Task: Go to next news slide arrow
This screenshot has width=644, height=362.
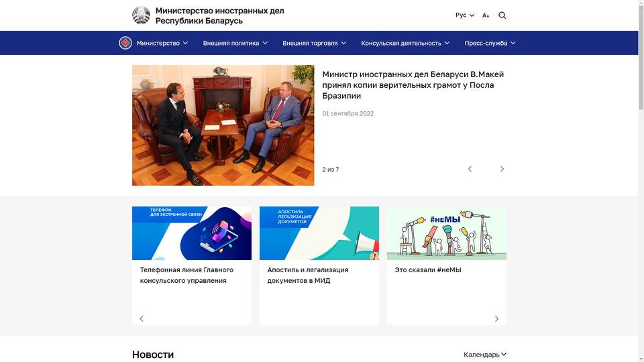Action: (x=502, y=169)
